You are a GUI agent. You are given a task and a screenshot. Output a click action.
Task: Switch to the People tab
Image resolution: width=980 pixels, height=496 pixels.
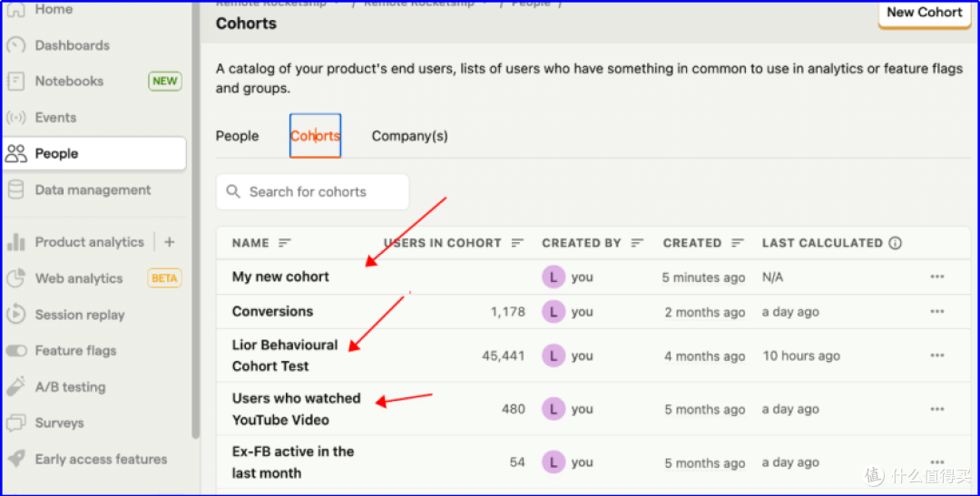coord(237,136)
